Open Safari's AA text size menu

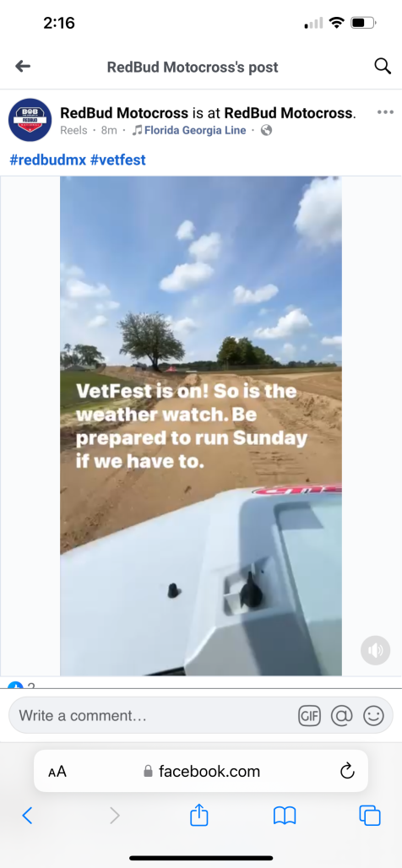point(57,771)
